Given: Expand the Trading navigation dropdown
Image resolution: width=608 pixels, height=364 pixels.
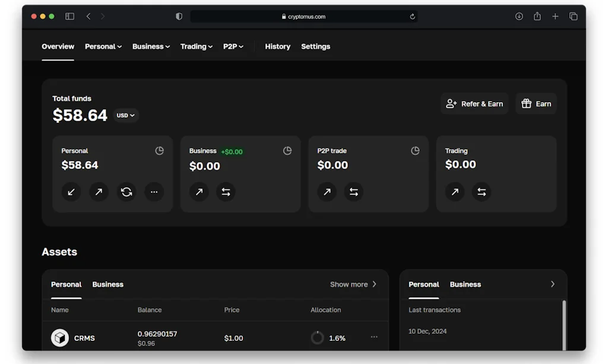Looking at the screenshot, I should (197, 46).
